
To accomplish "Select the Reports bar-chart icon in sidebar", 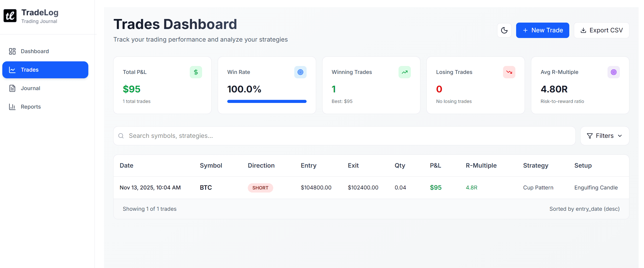I will [12, 107].
